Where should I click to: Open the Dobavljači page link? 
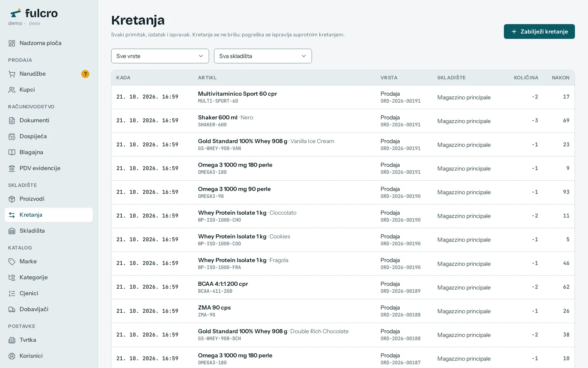click(49, 310)
